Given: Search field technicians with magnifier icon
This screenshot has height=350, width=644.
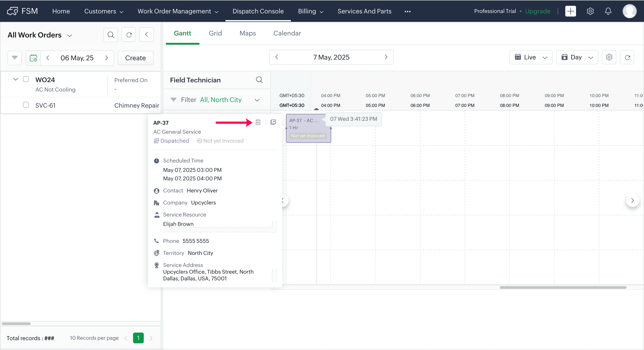Looking at the screenshot, I should (x=259, y=80).
